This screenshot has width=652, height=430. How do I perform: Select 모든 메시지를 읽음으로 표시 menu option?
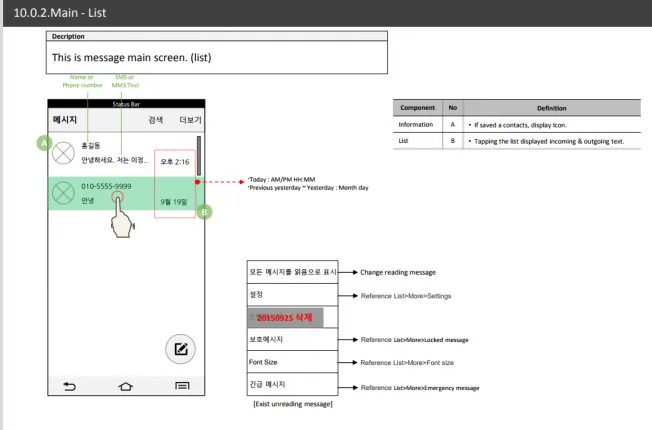coord(292,272)
